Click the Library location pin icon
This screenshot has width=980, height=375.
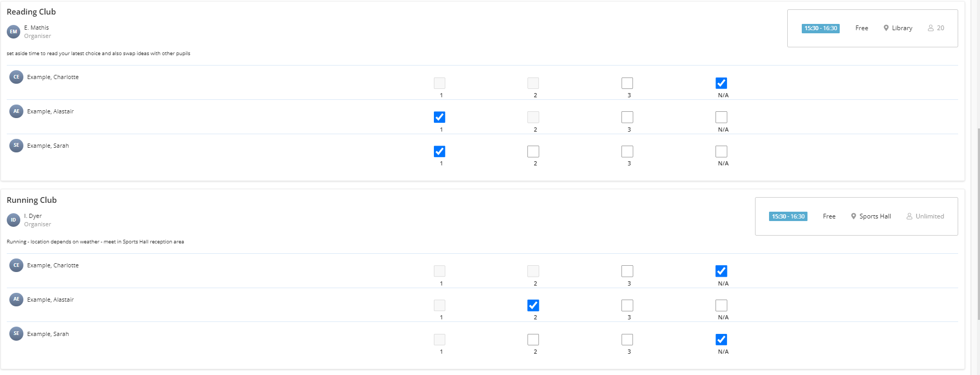[886, 28]
